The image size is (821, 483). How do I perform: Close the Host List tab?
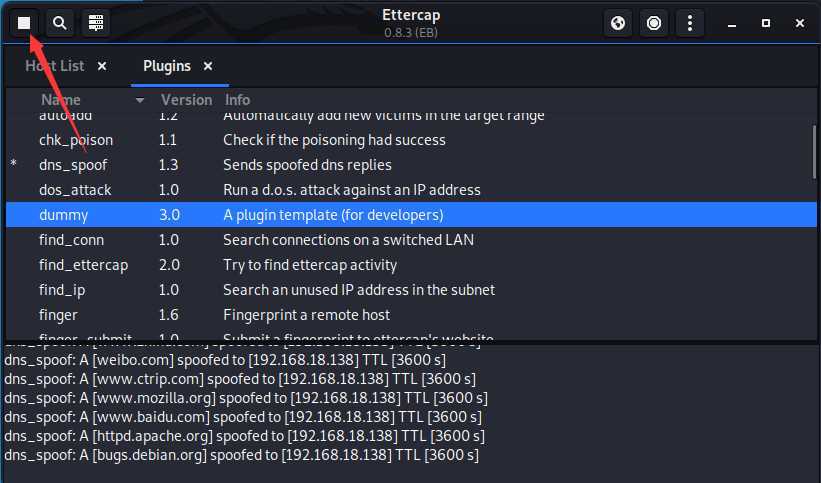[x=102, y=66]
